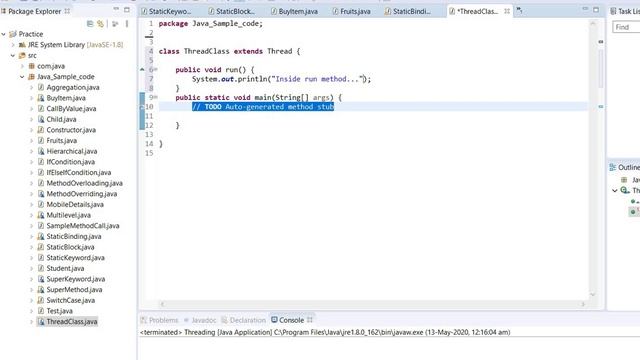Click the task marker at line 10
Viewport: 640px width, 360px height.
click(142, 107)
